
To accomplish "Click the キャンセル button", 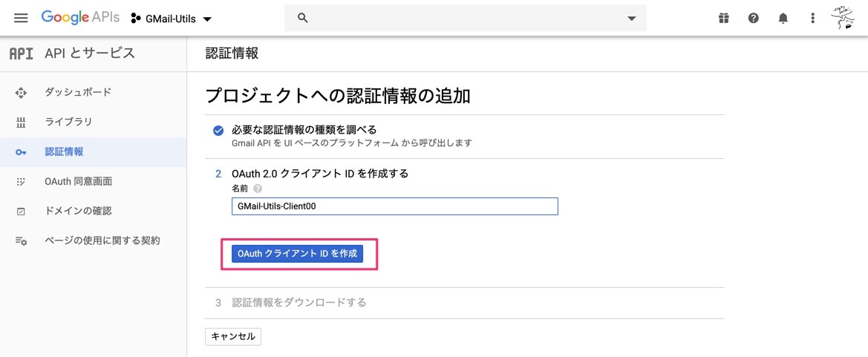I will pyautogui.click(x=233, y=336).
